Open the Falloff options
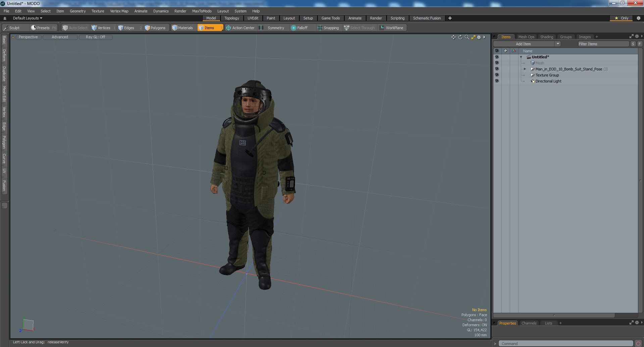 point(302,28)
